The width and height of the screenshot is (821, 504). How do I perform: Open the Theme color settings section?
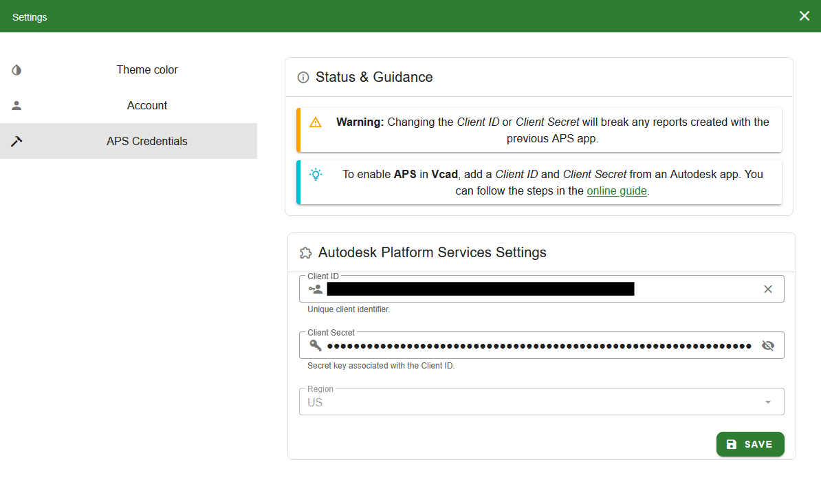pos(147,70)
